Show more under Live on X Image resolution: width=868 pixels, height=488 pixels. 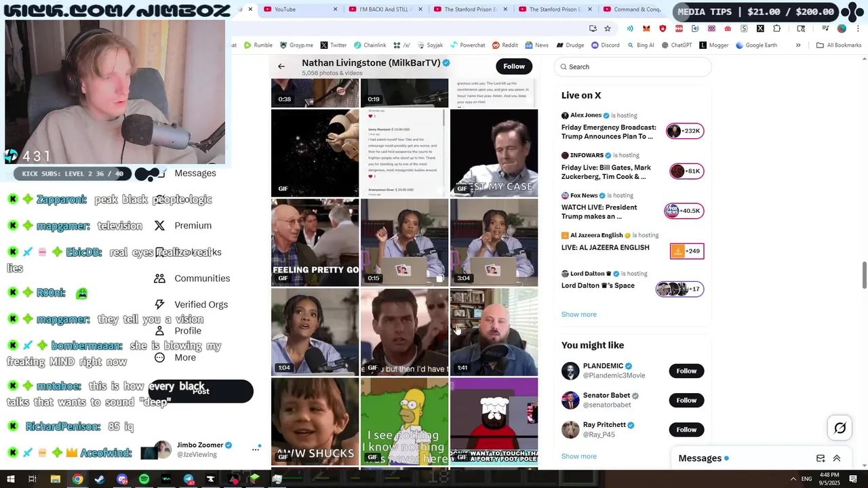(579, 314)
